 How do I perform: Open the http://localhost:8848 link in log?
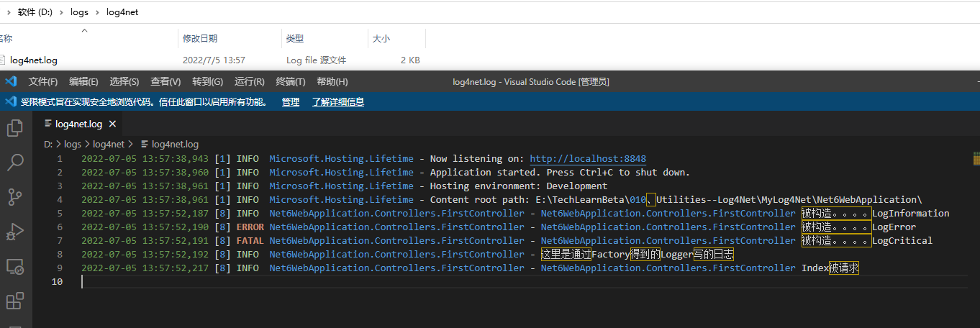[588, 159]
